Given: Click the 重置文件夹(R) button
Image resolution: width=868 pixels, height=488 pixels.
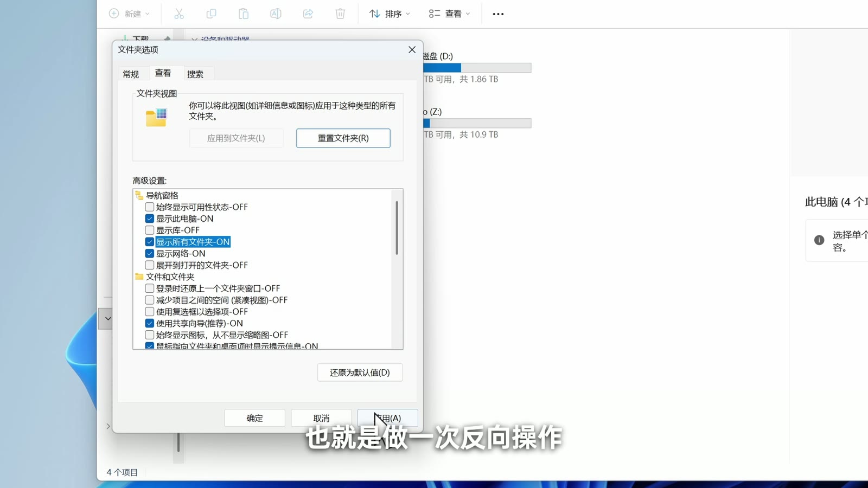Looking at the screenshot, I should 343,138.
